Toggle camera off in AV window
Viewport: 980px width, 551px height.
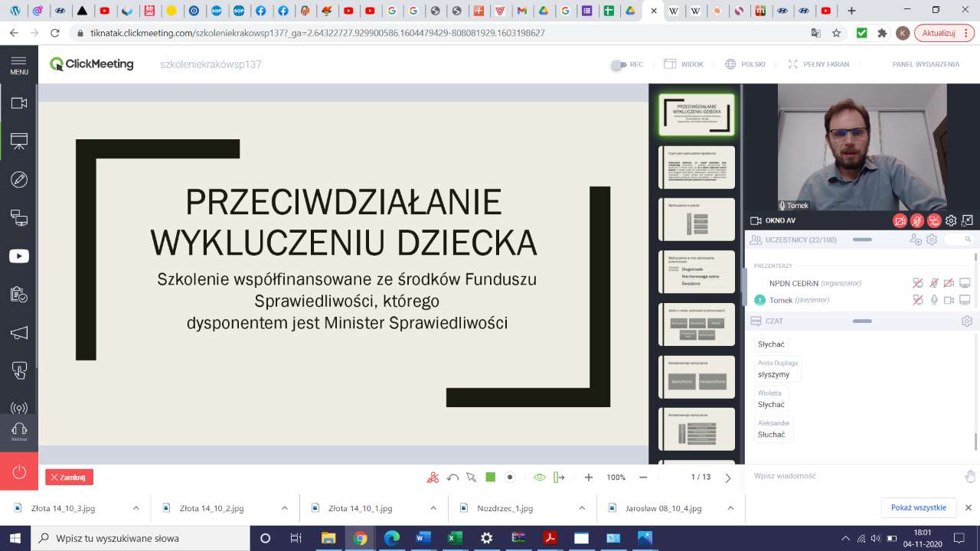coord(900,221)
